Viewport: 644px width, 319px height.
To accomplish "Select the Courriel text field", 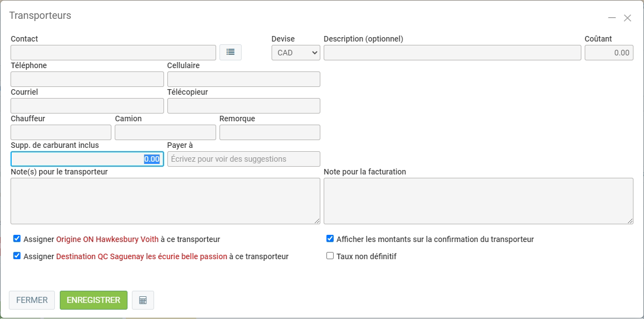I will coord(87,106).
